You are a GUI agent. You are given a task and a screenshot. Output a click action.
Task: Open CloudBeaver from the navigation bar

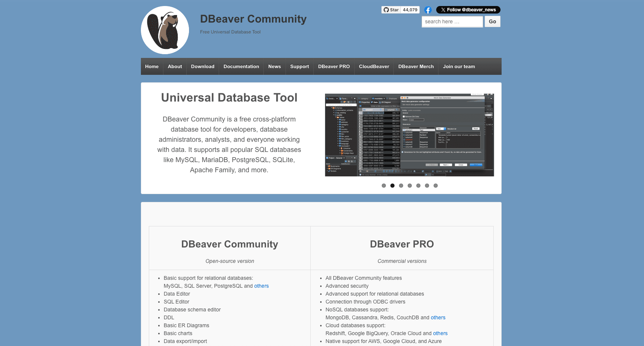(x=374, y=67)
